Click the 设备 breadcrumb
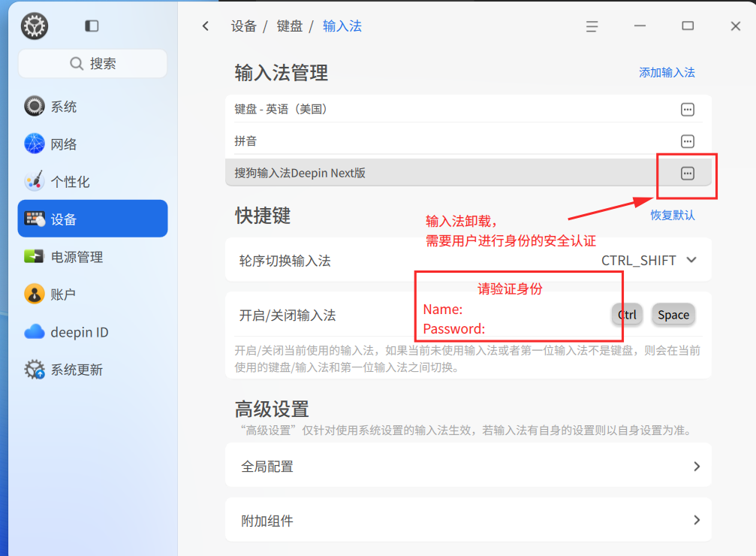 (x=243, y=26)
